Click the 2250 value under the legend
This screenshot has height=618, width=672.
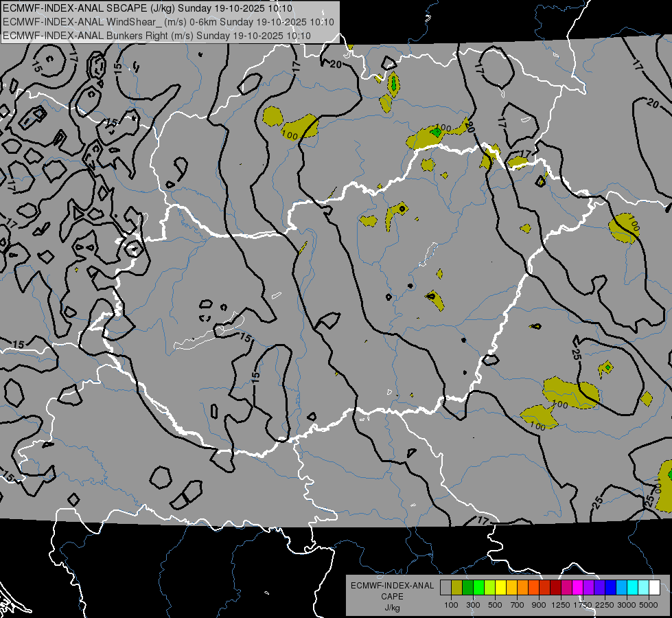(x=605, y=605)
